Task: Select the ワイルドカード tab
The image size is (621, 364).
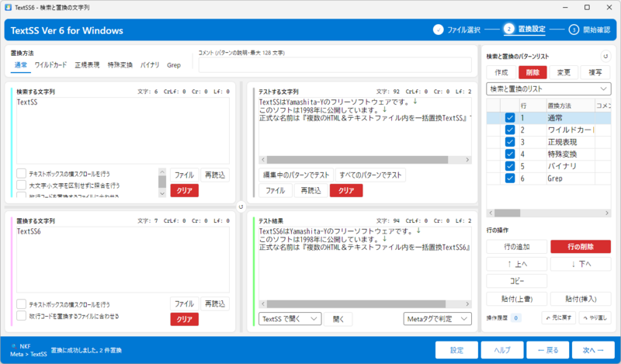Action: [x=50, y=65]
